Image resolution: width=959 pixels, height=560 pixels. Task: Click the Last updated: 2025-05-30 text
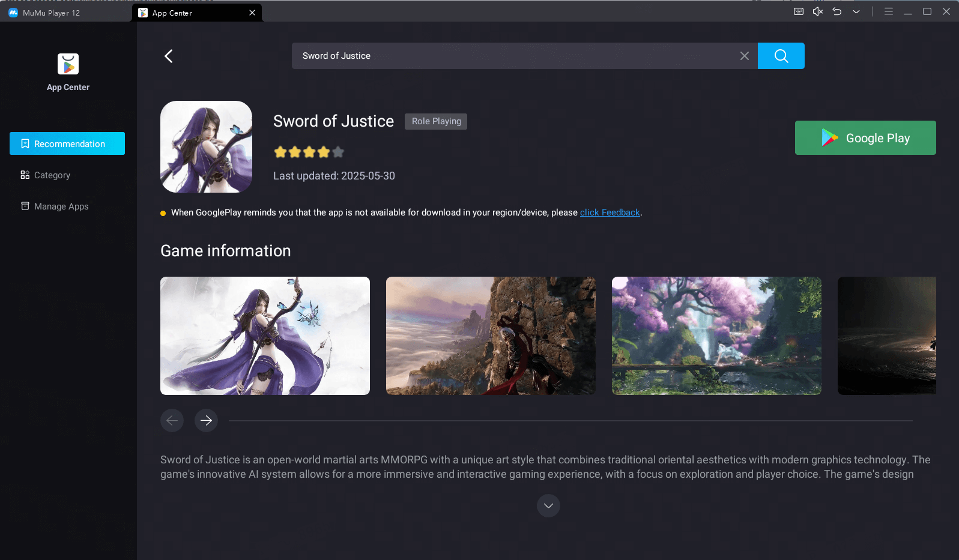(x=334, y=176)
